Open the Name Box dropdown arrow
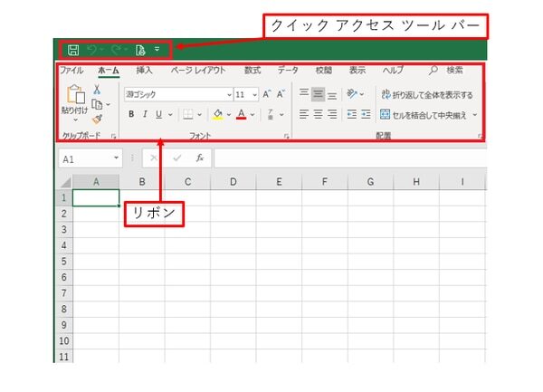The image size is (543, 392). tap(117, 158)
